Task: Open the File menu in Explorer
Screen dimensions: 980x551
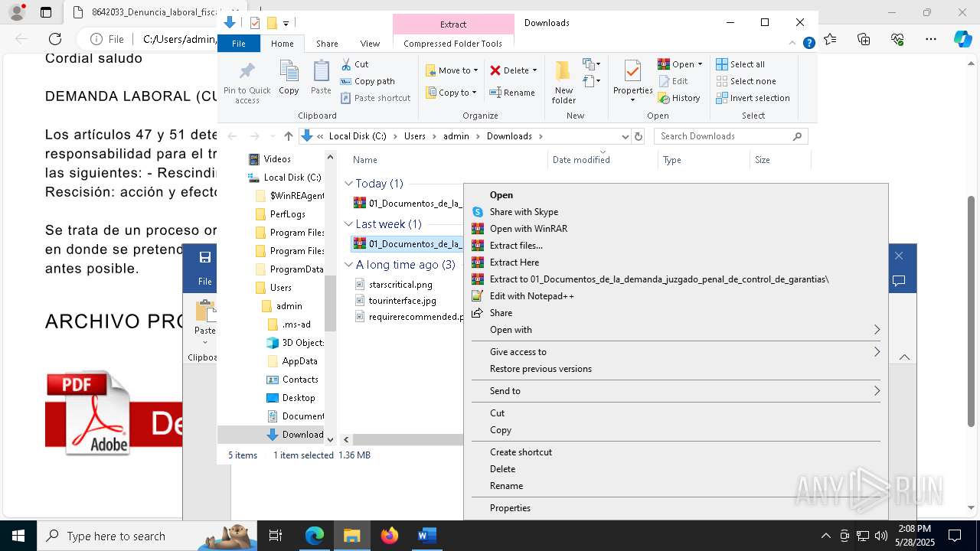Action: coord(239,44)
